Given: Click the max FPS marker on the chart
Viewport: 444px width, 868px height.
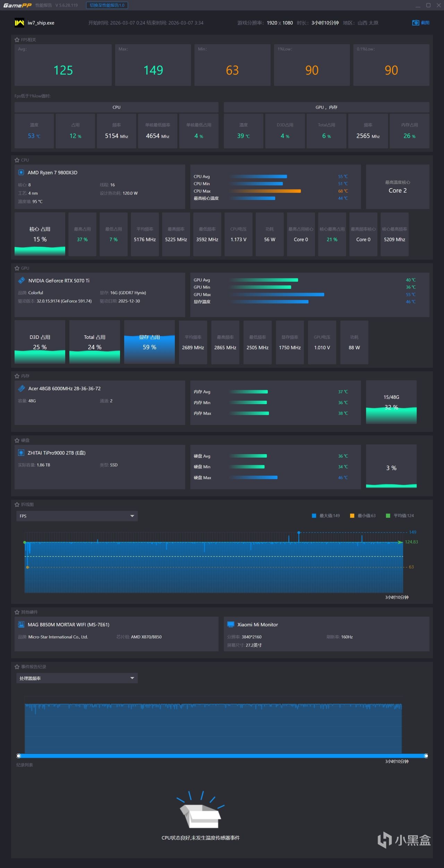Looking at the screenshot, I should (299, 532).
